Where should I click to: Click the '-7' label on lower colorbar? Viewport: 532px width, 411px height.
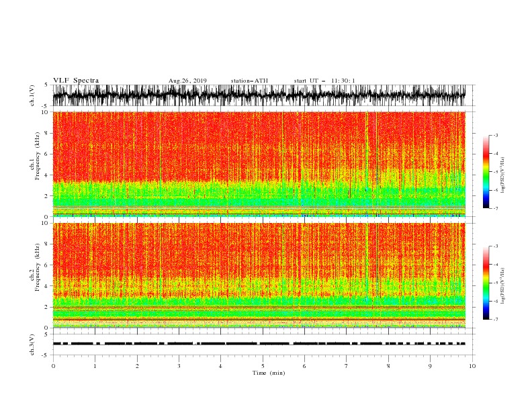496,320
